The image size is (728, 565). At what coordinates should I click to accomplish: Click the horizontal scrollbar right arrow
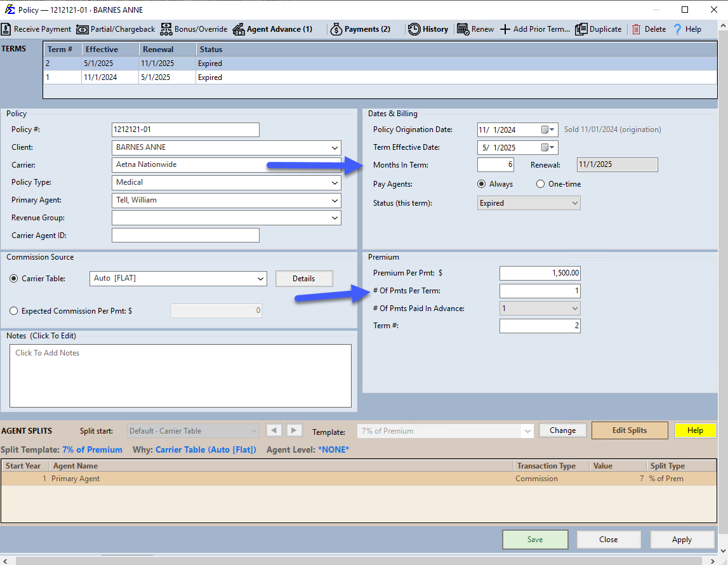click(713, 561)
